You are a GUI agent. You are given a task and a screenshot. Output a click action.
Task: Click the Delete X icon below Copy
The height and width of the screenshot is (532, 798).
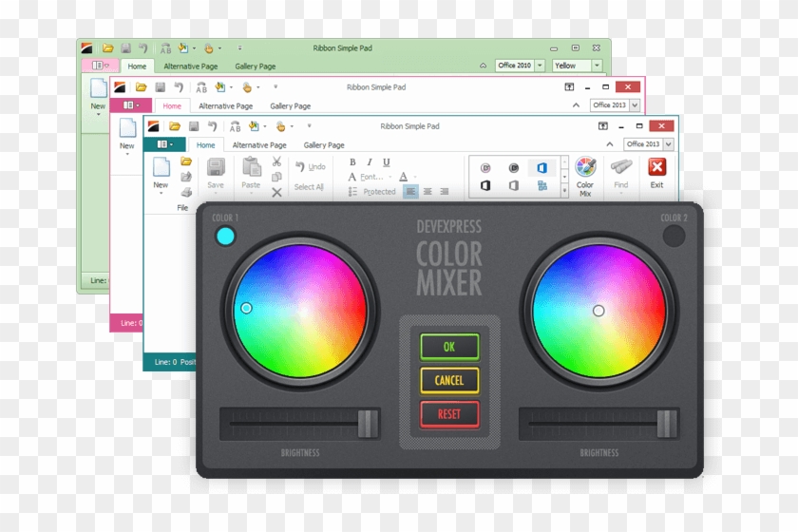click(276, 193)
